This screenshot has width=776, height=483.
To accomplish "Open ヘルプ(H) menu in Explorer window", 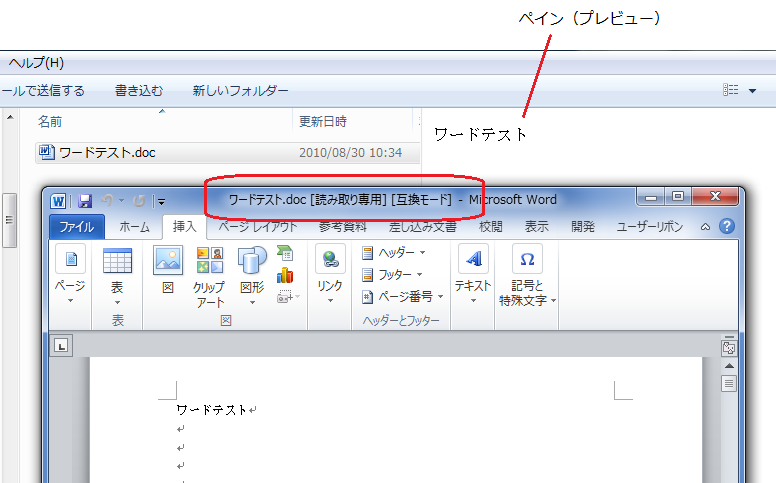I will pos(37,63).
